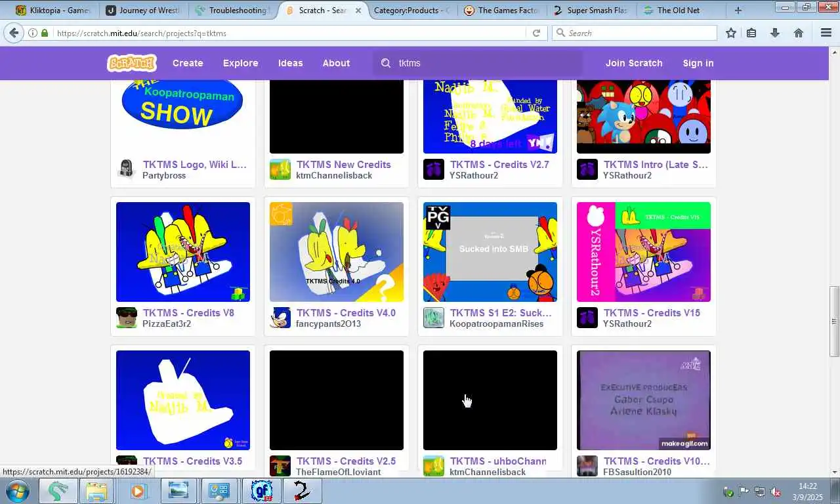Click the browser Search box
This screenshot has height=504, width=840.
tap(634, 33)
